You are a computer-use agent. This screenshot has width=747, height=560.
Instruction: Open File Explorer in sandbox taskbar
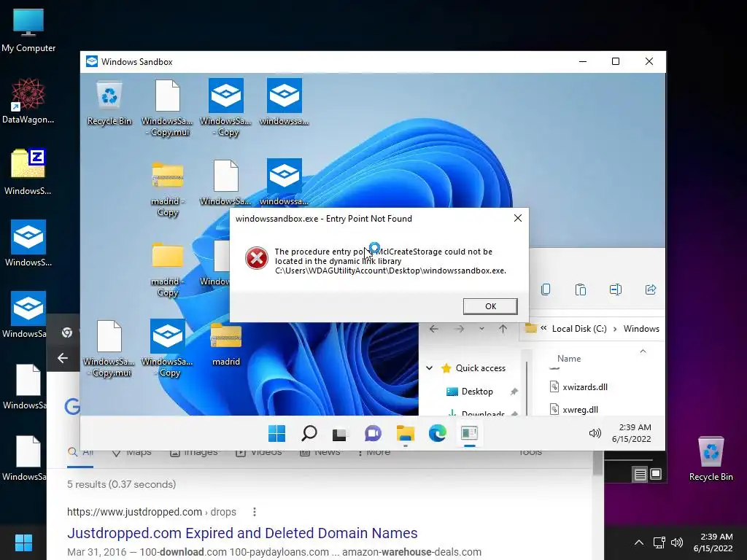pyautogui.click(x=406, y=433)
